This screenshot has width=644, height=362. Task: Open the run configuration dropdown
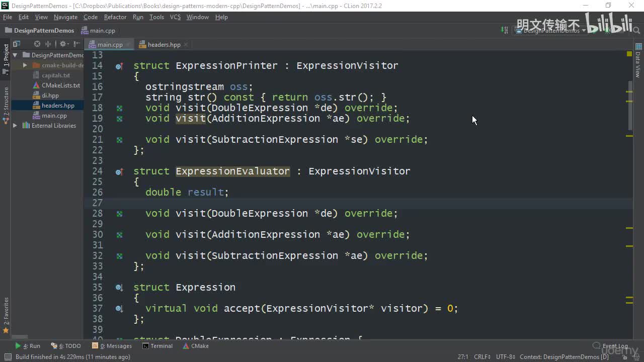click(x=550, y=30)
